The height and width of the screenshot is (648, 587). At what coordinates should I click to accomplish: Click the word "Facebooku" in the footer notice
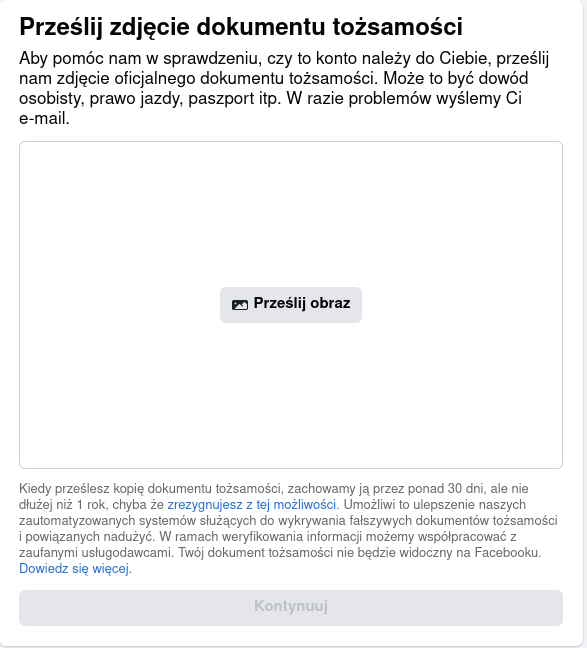pos(507,553)
